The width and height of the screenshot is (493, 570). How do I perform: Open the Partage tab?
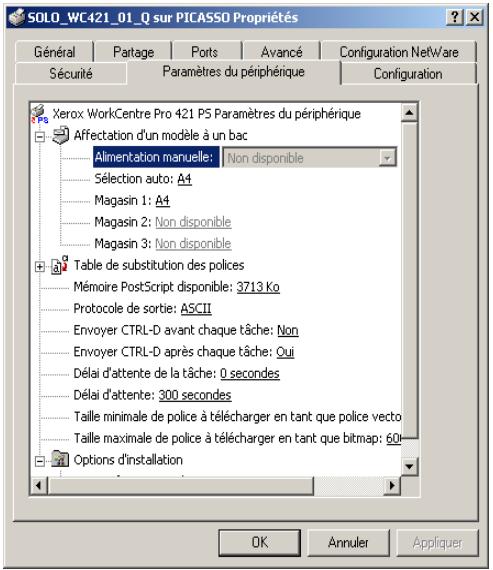[x=133, y=52]
